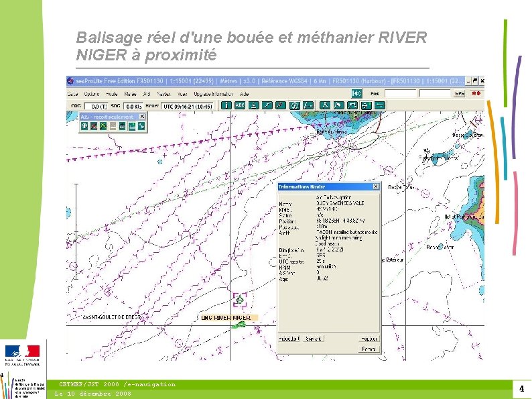Click the Suivant button in the dialog
Viewport: 532px width, 399px height.
(x=313, y=339)
